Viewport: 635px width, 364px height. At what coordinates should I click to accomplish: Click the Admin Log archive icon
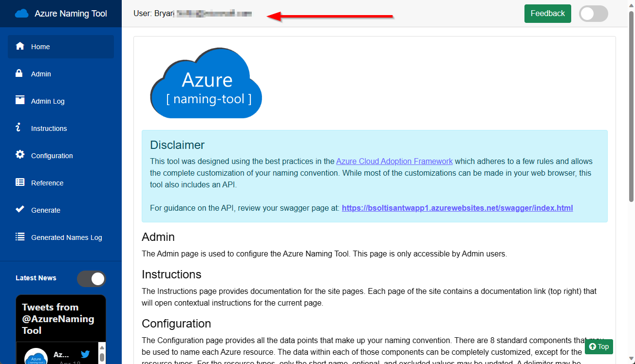[20, 100]
